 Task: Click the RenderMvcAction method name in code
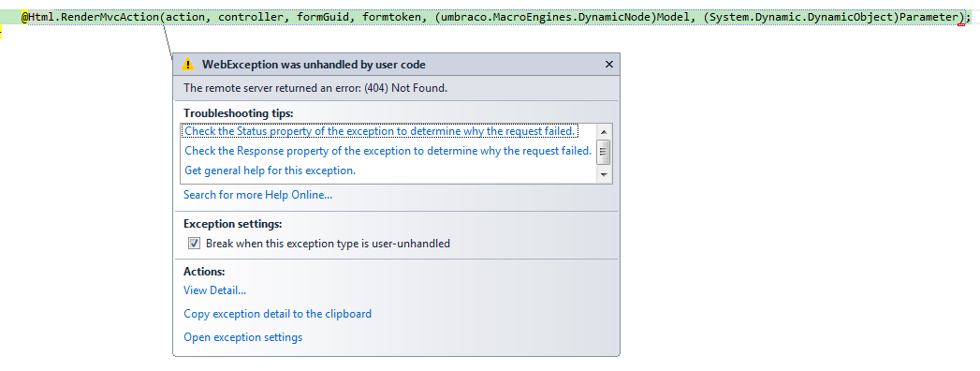(110, 17)
